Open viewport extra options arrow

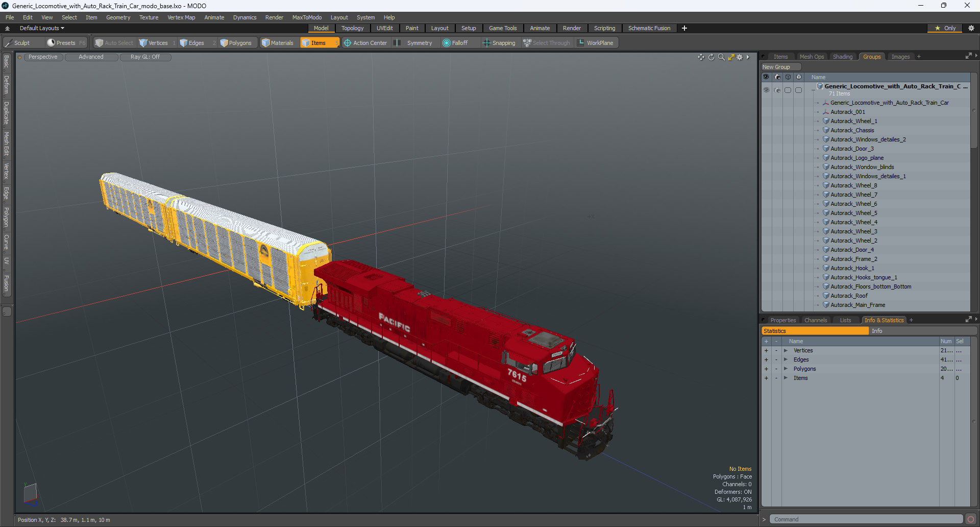[x=748, y=57]
